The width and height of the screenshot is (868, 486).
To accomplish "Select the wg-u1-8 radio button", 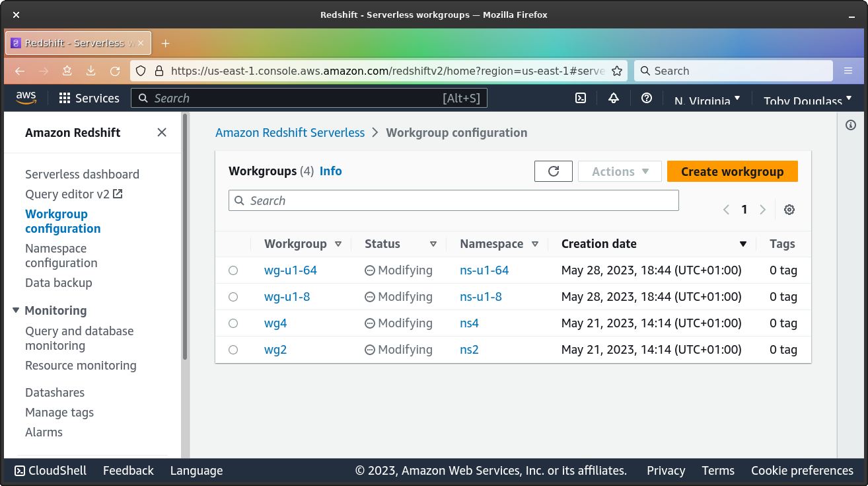I will [x=233, y=297].
